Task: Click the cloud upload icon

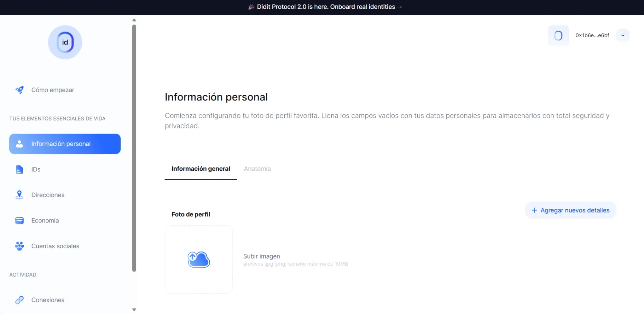Action: (199, 260)
